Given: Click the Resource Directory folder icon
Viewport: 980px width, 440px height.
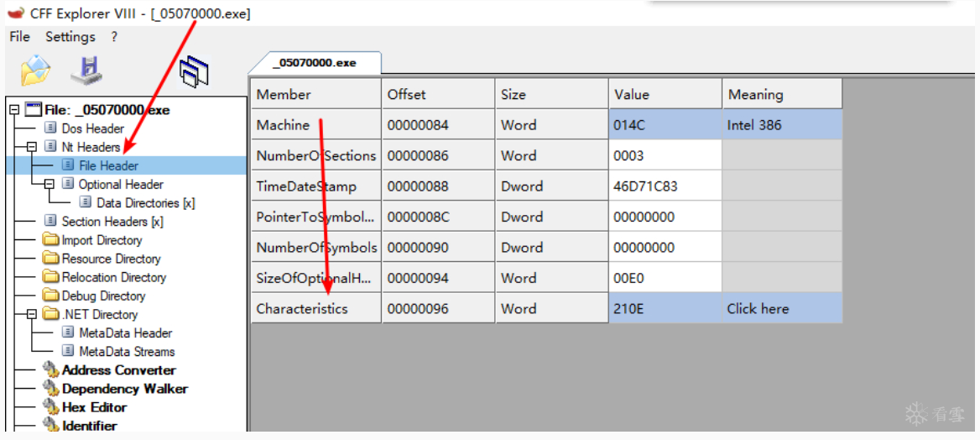Looking at the screenshot, I should pos(50,259).
